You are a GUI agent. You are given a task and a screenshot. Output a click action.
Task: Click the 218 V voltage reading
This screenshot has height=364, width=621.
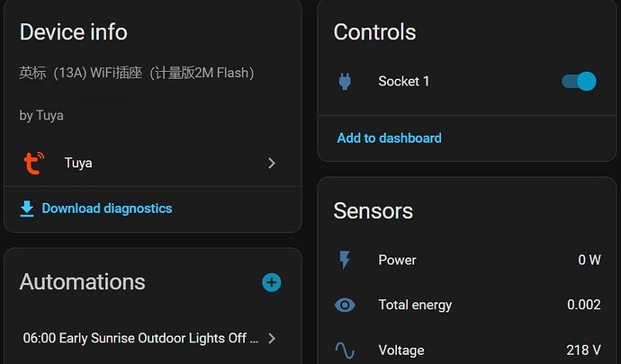(x=584, y=350)
